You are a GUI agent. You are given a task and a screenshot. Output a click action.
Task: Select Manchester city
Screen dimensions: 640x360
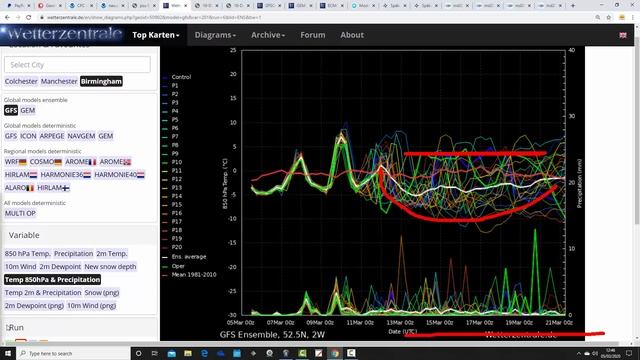pos(59,81)
